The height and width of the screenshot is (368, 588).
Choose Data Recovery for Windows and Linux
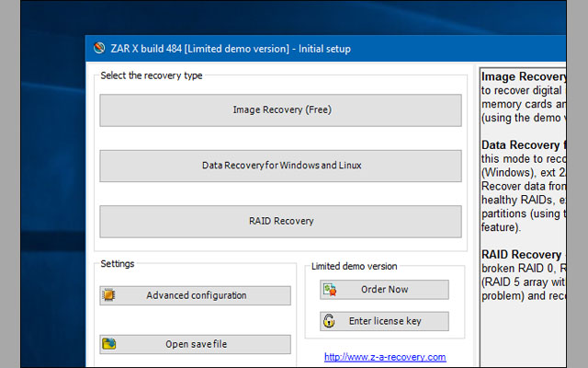click(x=280, y=166)
